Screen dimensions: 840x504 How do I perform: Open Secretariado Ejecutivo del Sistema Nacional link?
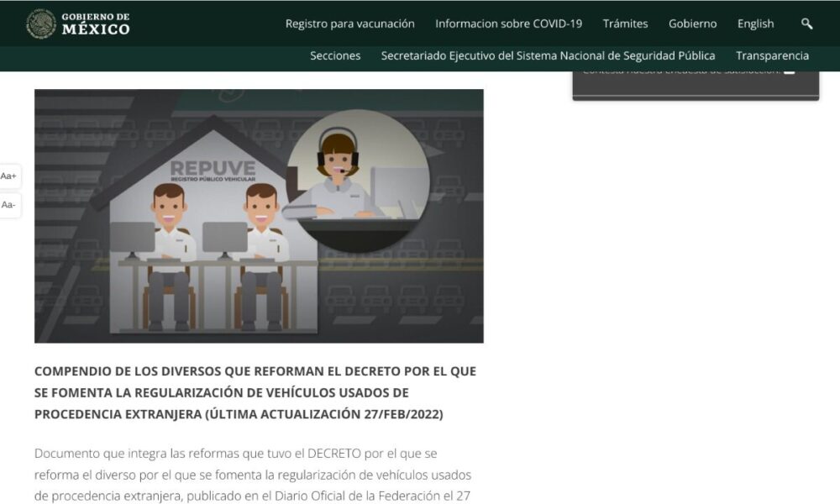pyautogui.click(x=548, y=55)
